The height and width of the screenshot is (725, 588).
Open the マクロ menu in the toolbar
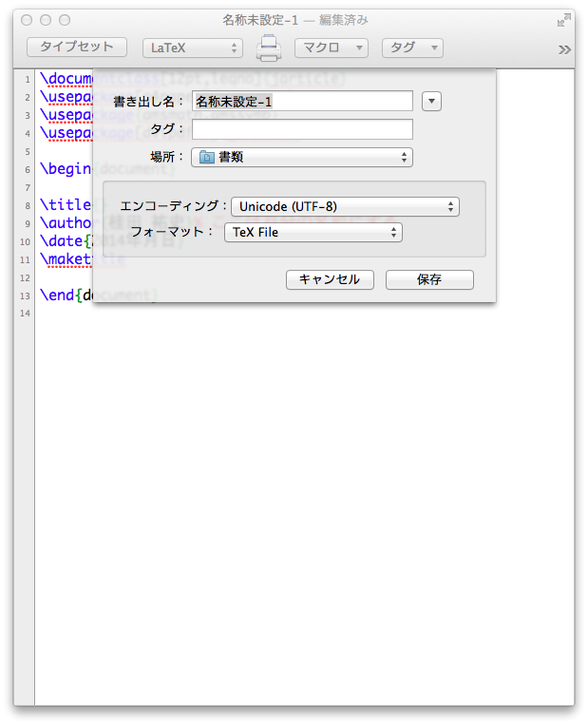[331, 48]
